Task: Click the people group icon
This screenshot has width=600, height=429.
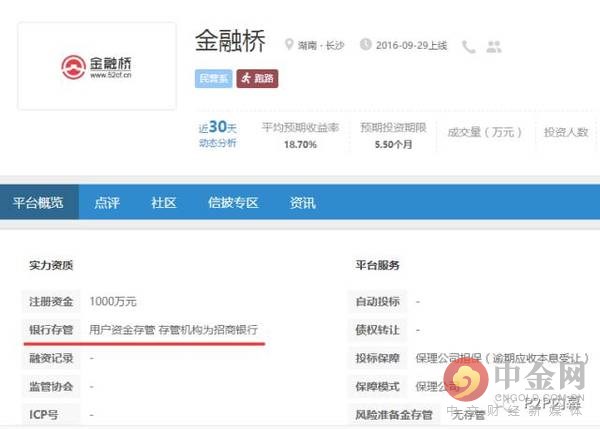Action: tap(494, 47)
